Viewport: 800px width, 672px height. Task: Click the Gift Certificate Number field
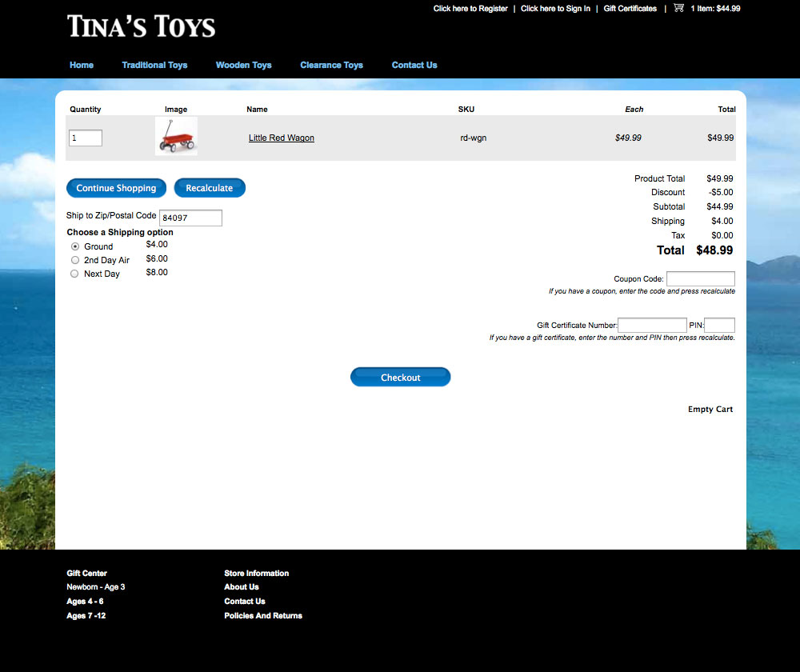point(652,326)
